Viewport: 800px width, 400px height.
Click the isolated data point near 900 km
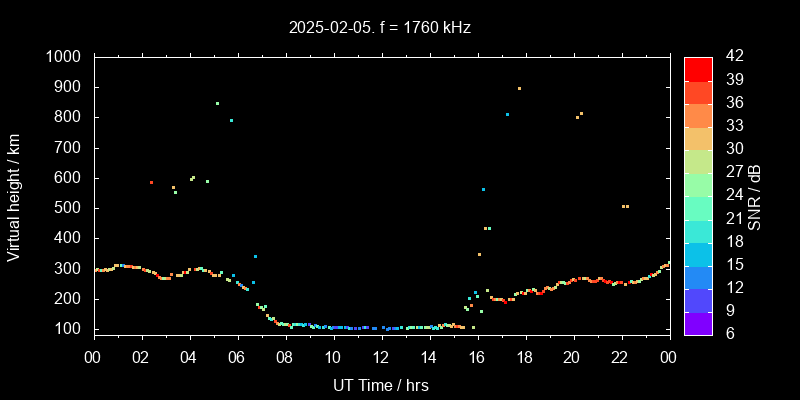[519, 88]
